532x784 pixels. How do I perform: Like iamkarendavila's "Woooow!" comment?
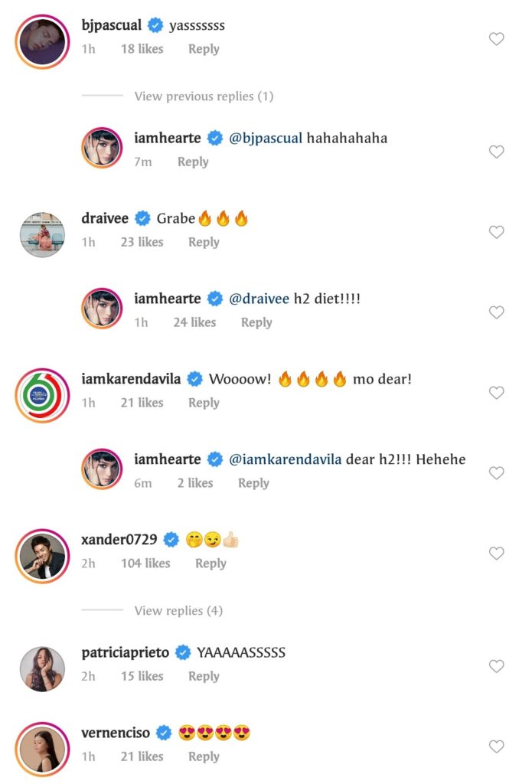point(497,393)
